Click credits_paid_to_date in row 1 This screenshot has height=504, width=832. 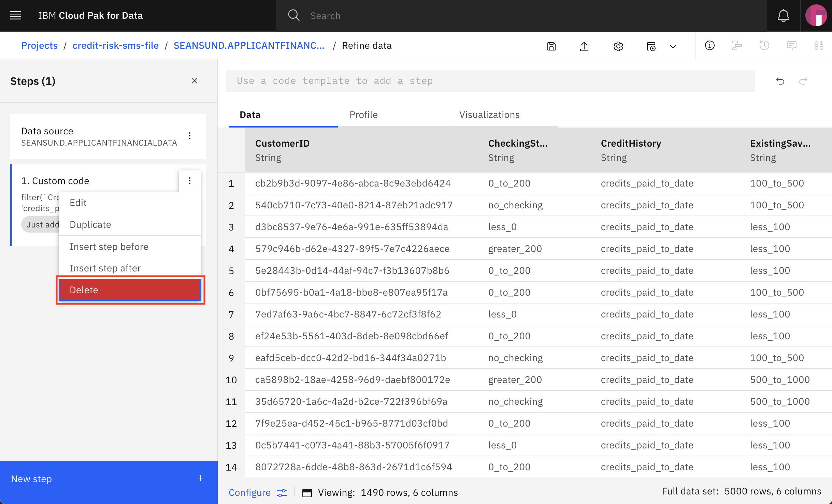tap(647, 183)
